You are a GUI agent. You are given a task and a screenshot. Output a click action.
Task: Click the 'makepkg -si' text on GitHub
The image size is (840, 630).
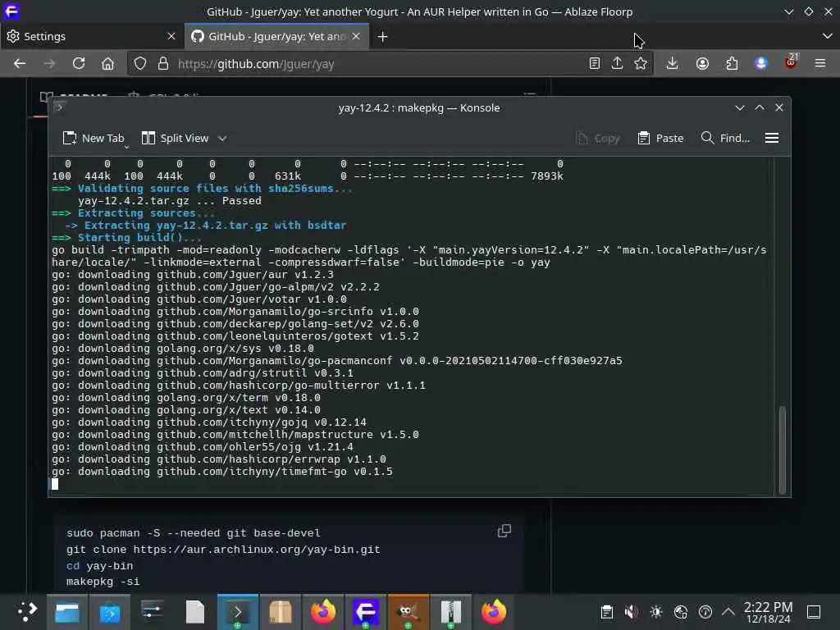click(103, 582)
